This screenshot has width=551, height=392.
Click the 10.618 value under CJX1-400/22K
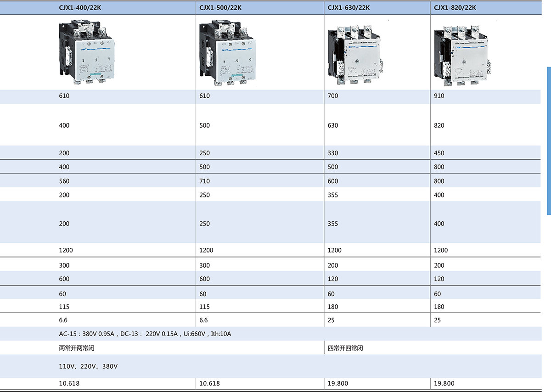tap(72, 383)
